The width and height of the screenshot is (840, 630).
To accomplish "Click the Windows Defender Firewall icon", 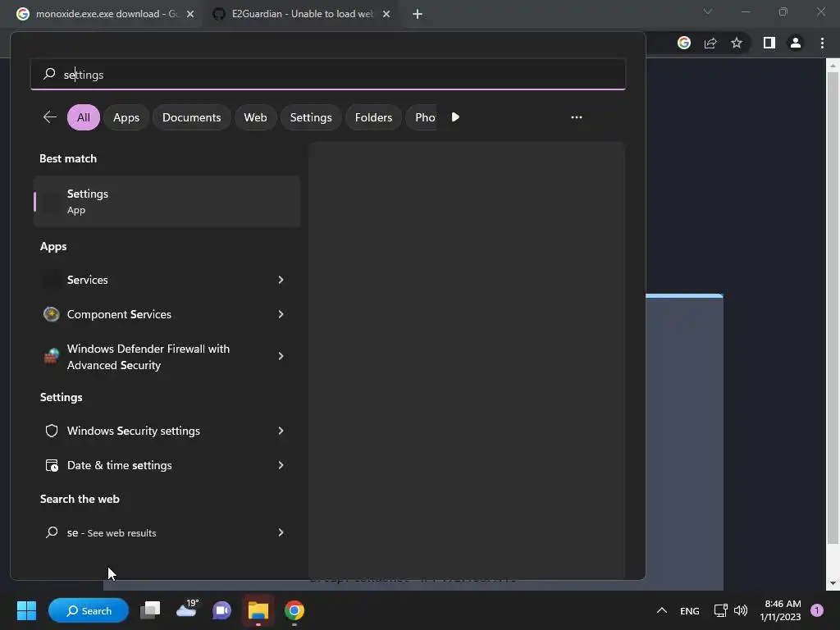I will pyautogui.click(x=52, y=356).
